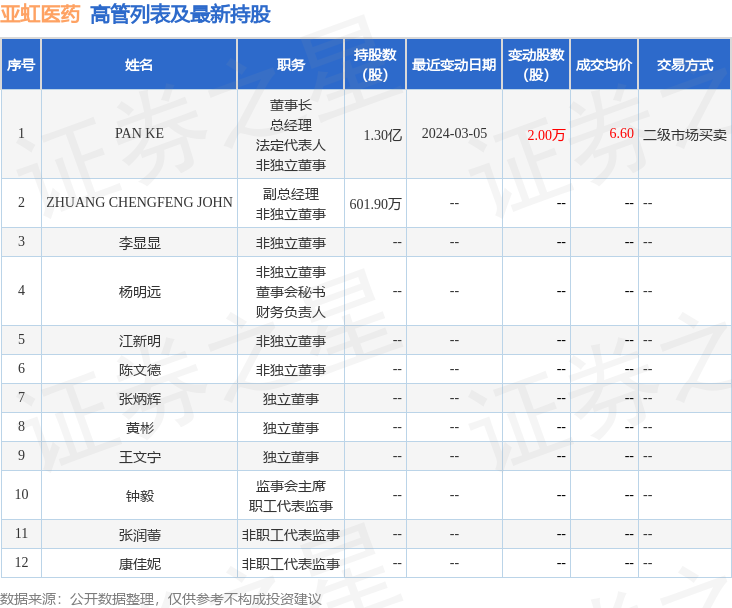Click 职工代表监事 in 钟毅's row
The height and width of the screenshot is (608, 732).
(290, 506)
